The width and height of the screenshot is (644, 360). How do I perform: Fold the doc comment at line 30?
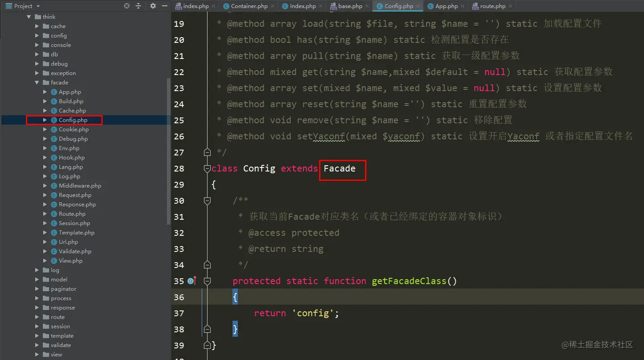coord(207,201)
